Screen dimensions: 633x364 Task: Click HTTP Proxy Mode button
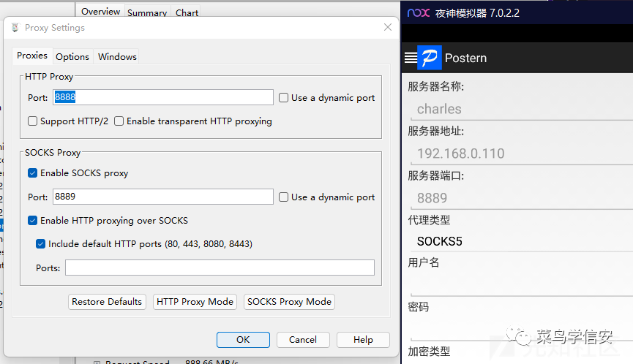coord(195,302)
